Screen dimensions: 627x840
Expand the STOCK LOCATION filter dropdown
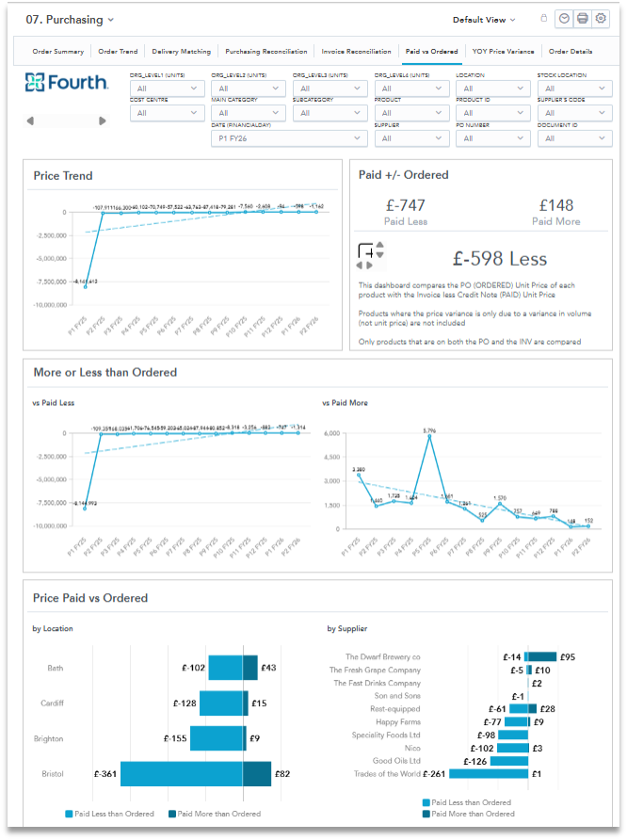click(x=574, y=89)
